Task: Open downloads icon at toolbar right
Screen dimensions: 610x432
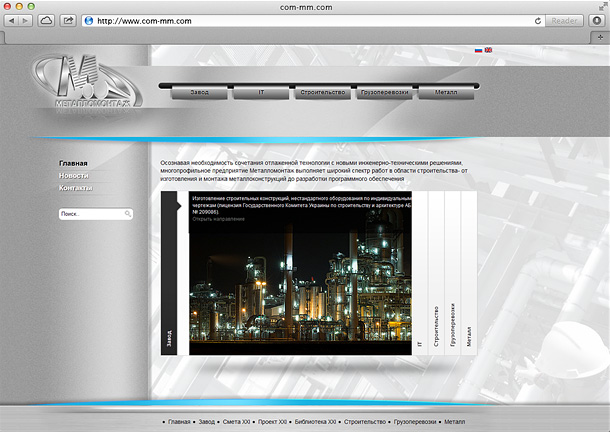Action: [x=597, y=21]
